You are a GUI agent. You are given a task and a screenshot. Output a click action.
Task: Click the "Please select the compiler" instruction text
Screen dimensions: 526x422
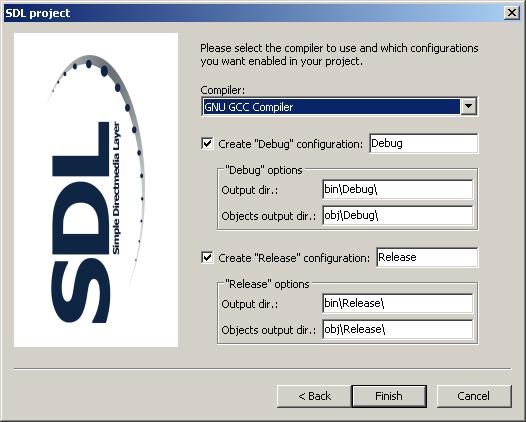pos(339,55)
